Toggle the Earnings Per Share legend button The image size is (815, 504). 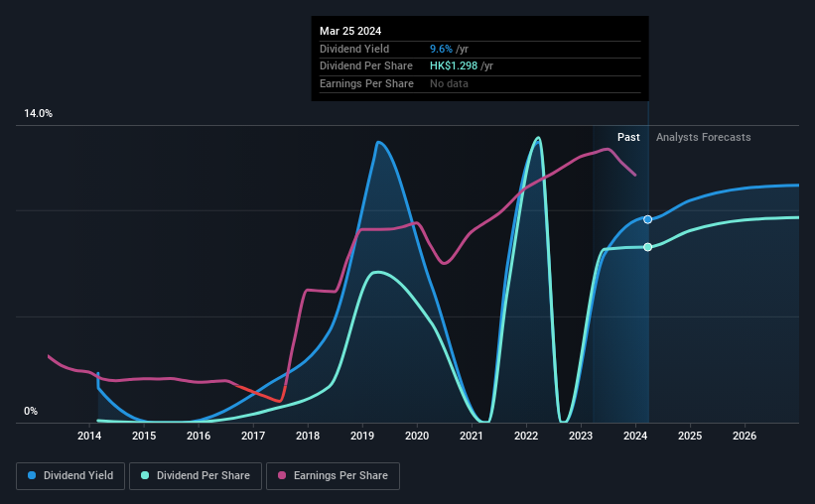[x=333, y=476]
